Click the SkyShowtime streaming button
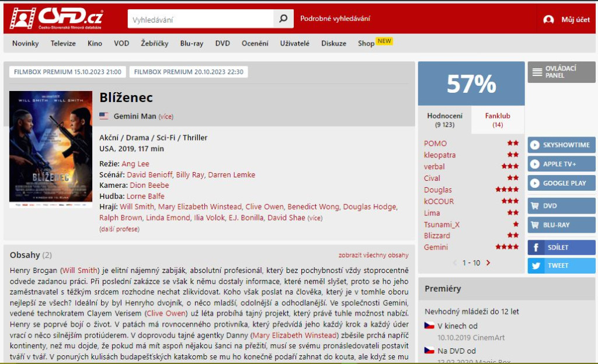 pos(561,145)
